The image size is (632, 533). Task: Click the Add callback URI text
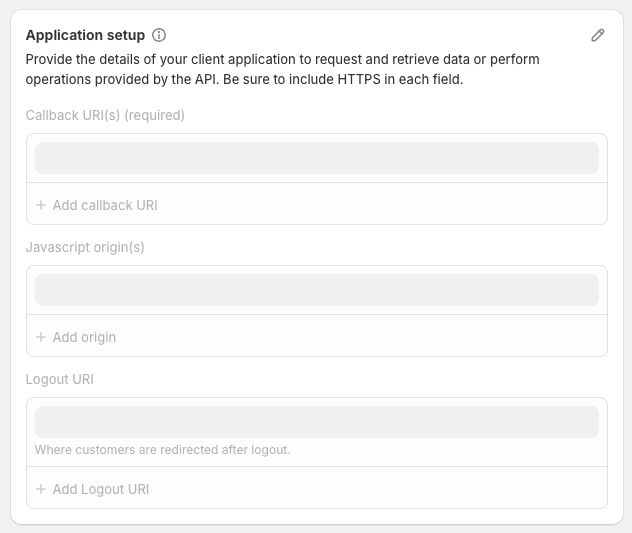[105, 205]
